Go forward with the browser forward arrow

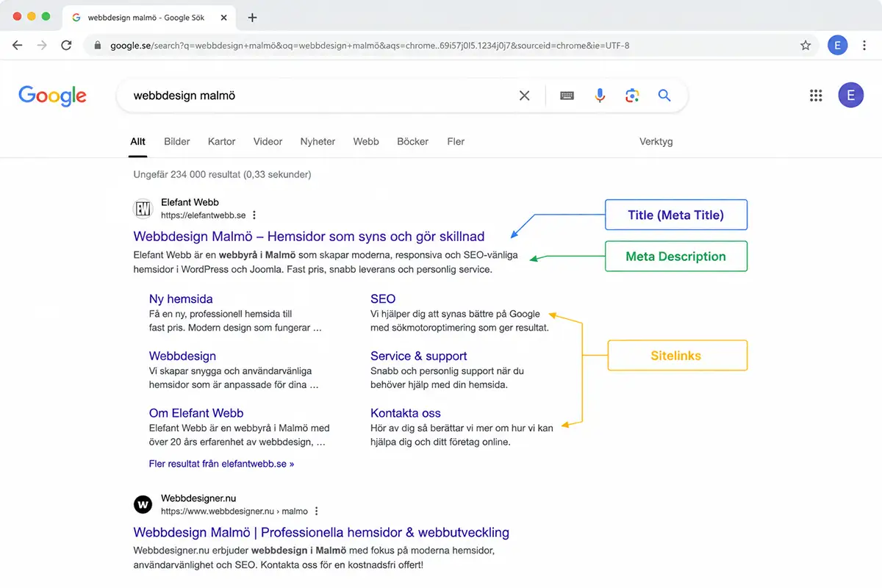pos(42,46)
